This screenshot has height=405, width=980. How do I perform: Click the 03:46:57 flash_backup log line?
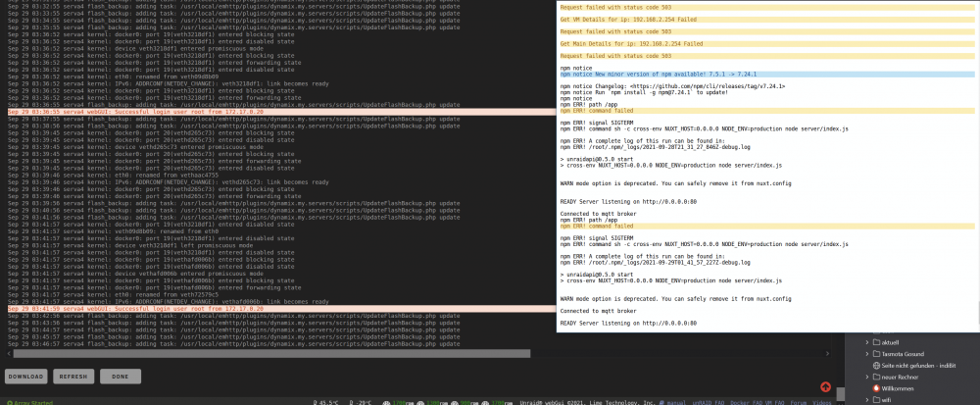(234, 344)
